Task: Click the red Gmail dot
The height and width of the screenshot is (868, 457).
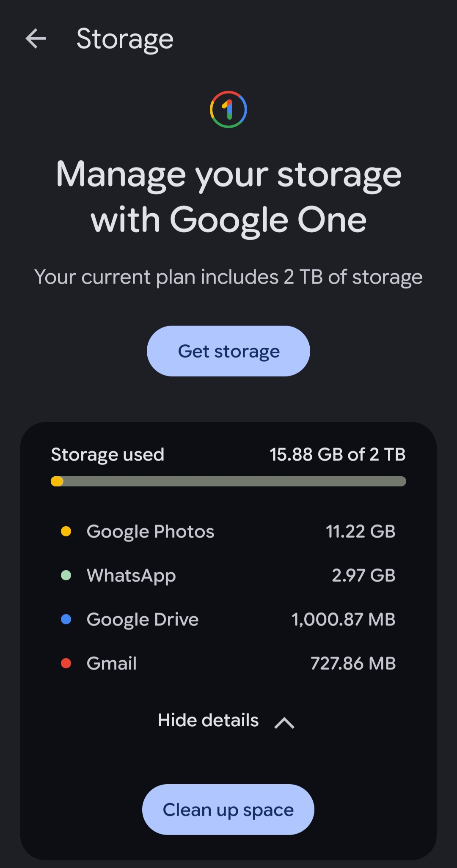Action: [x=66, y=663]
